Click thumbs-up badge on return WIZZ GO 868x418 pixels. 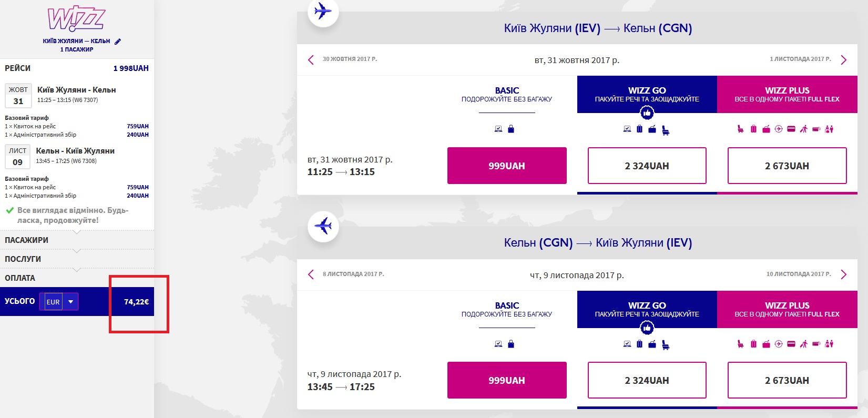(647, 328)
